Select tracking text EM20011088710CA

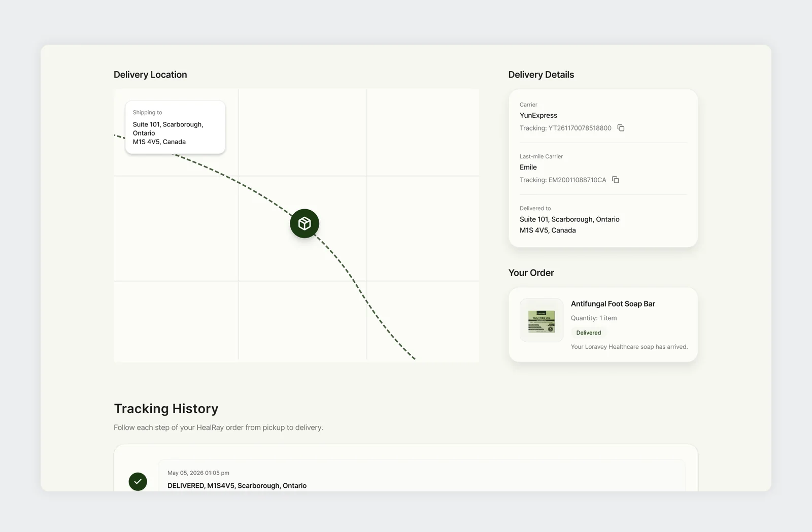(577, 180)
